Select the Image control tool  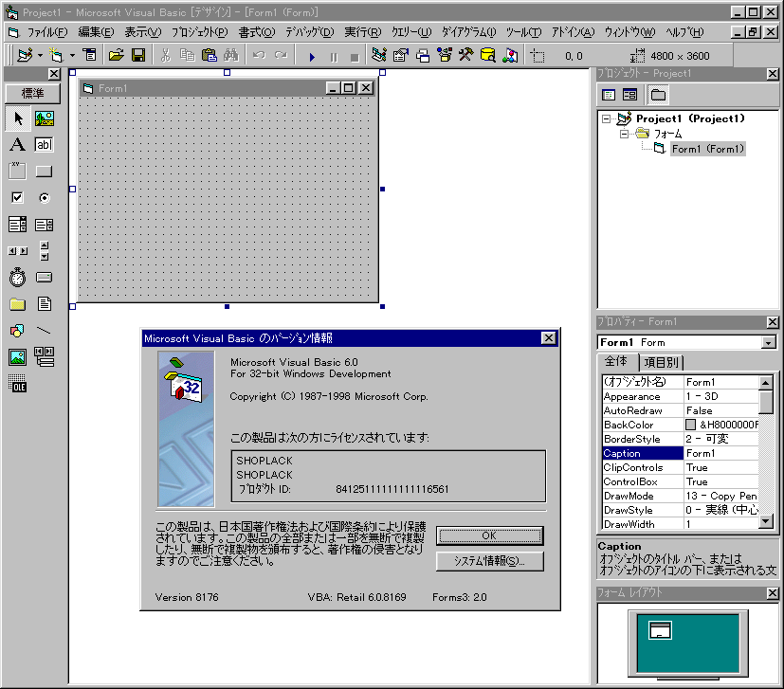click(x=17, y=357)
